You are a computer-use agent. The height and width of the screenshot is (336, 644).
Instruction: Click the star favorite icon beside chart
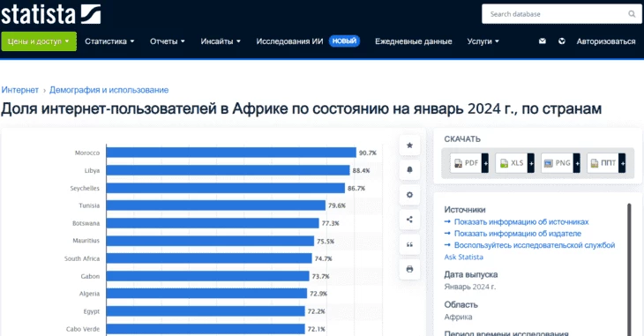pos(409,146)
